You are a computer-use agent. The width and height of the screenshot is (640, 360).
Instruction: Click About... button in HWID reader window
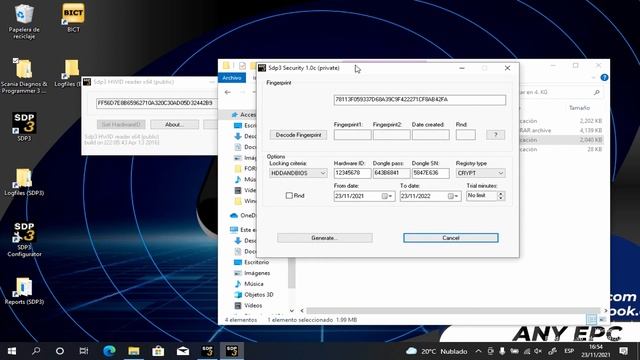coord(174,124)
